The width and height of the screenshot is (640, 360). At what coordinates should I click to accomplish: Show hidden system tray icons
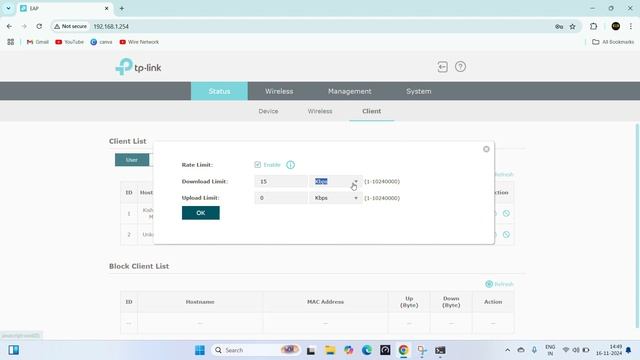(507, 350)
